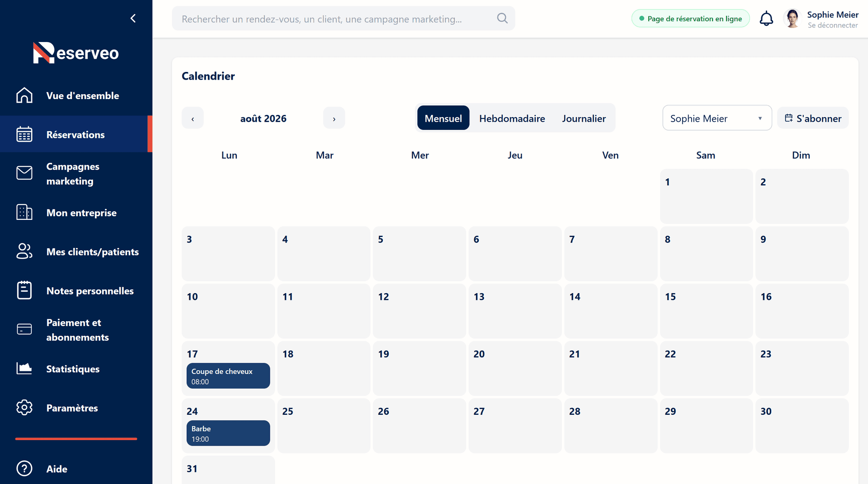This screenshot has width=868, height=484.
Task: Switch to the Mensuel view
Action: (x=443, y=118)
